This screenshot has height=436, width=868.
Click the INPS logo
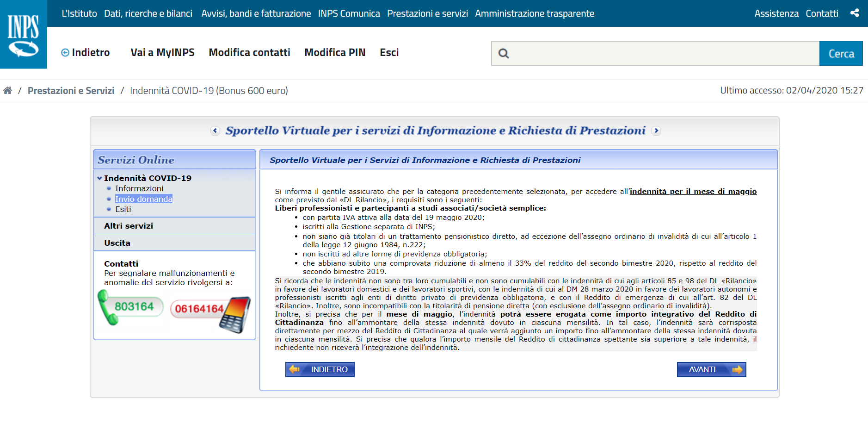(x=24, y=34)
